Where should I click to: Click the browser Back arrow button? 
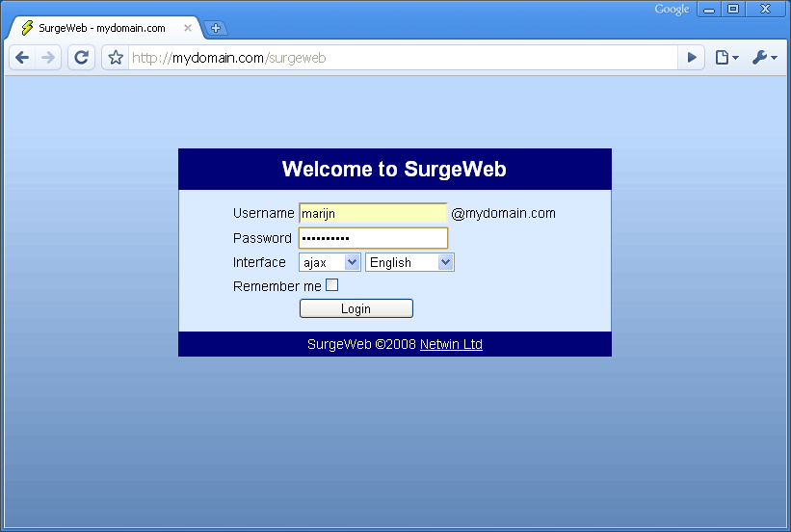tap(22, 58)
